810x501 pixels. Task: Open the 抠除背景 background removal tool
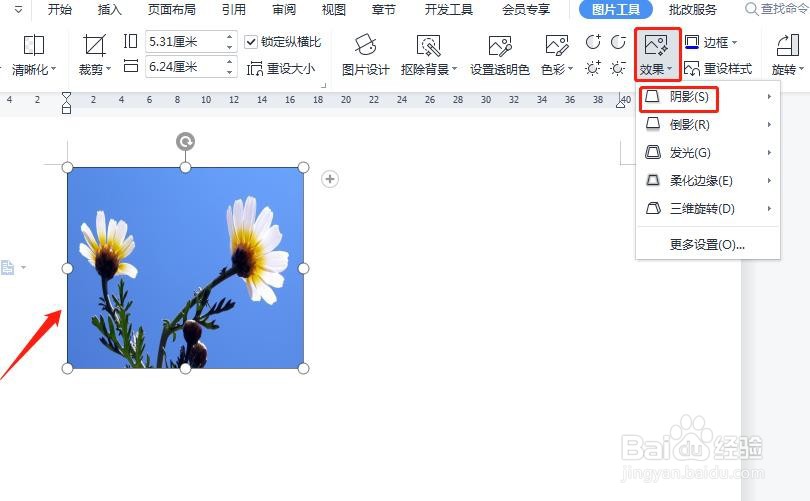[x=429, y=54]
